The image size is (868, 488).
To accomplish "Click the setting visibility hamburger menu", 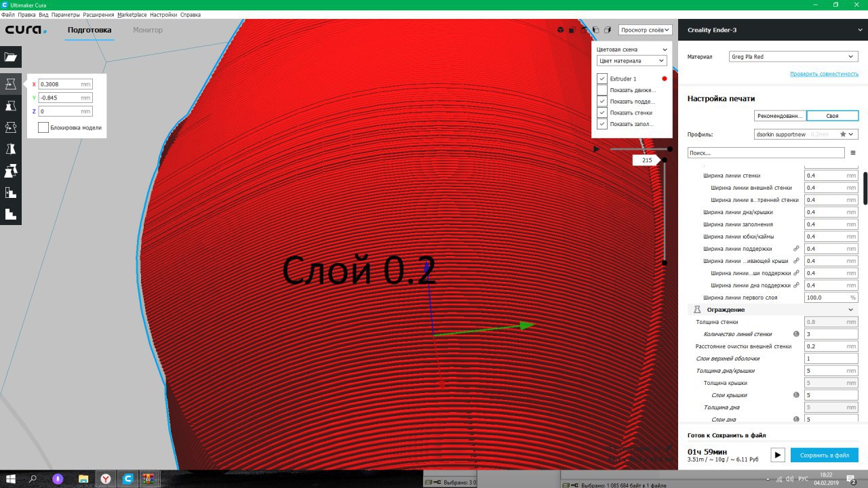I will [853, 153].
